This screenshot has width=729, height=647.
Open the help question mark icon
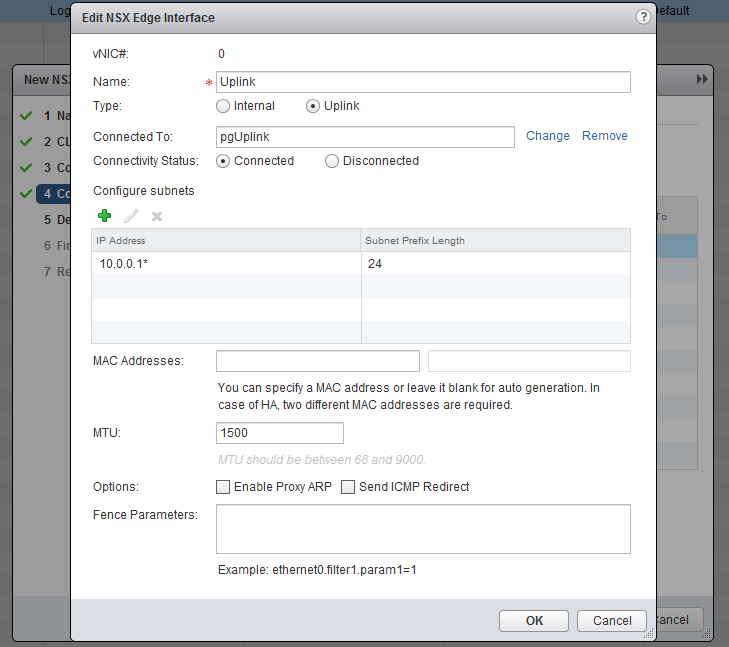pyautogui.click(x=642, y=18)
